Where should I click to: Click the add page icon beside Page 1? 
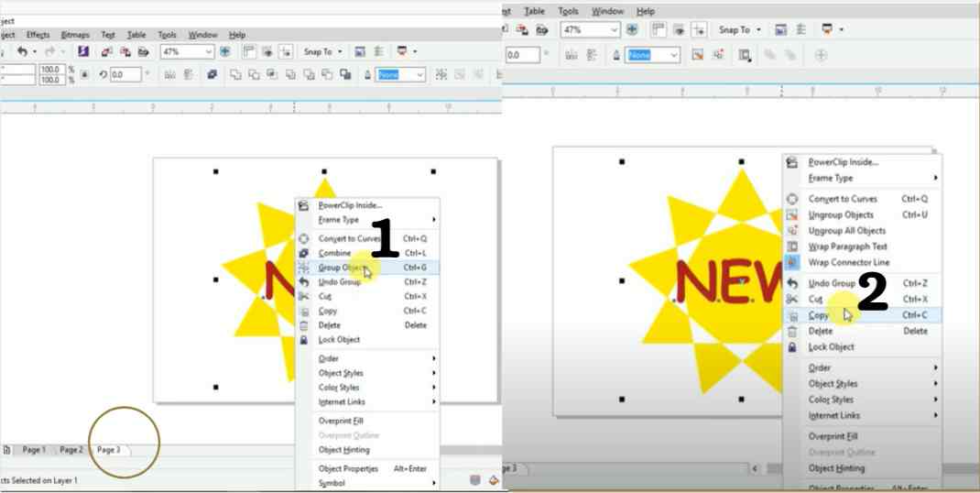(x=7, y=450)
